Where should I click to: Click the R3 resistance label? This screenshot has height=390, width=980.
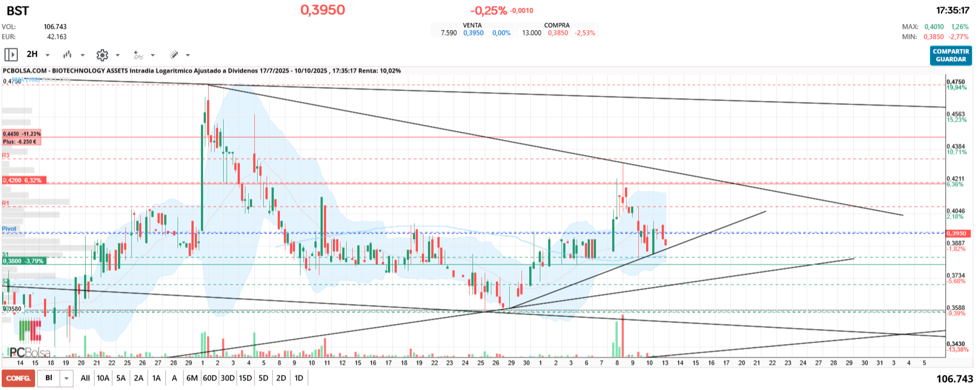tap(6, 156)
